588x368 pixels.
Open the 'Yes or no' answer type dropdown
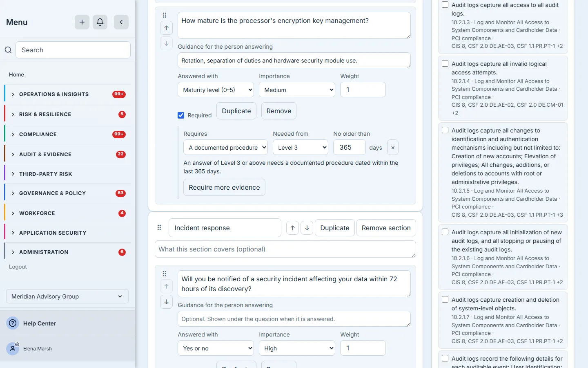point(216,348)
